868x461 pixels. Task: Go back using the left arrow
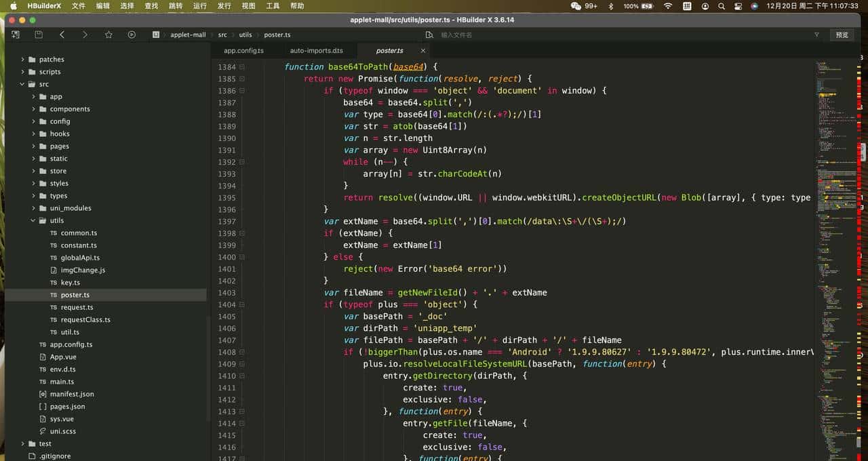62,35
